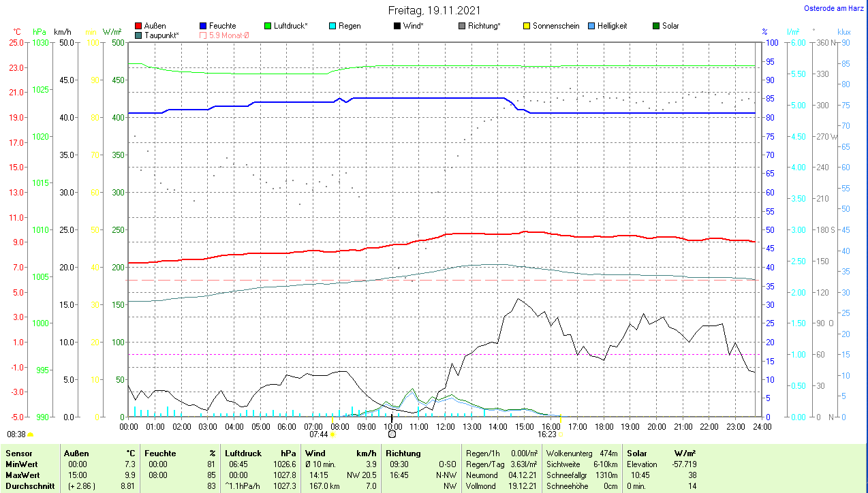This screenshot has height=493, width=868.
Task: Click the Richtung header in bottom table
Action: (403, 453)
